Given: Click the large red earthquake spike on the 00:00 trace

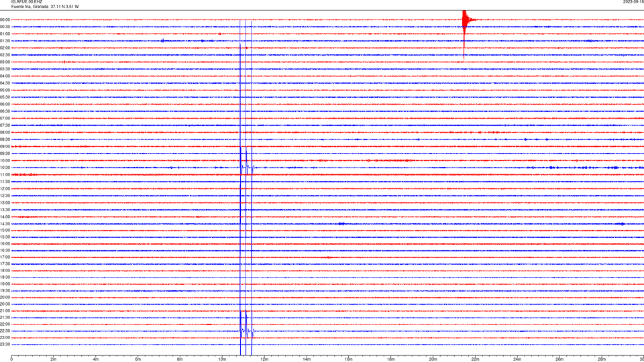Looking at the screenshot, I should click(464, 21).
